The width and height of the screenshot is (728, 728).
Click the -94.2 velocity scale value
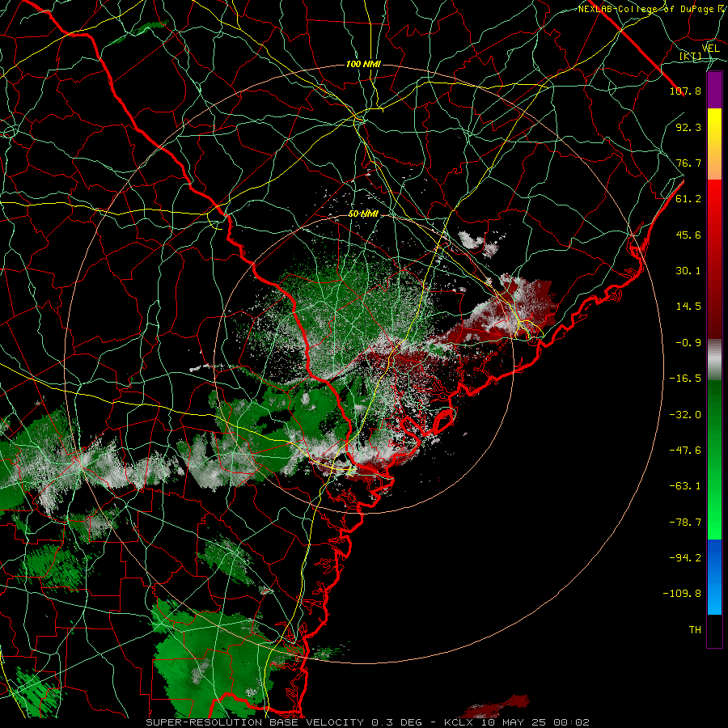685,558
